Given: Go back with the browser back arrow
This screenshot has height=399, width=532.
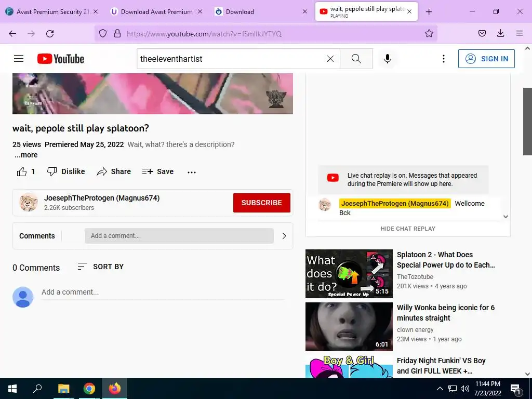Looking at the screenshot, I should pos(12,34).
